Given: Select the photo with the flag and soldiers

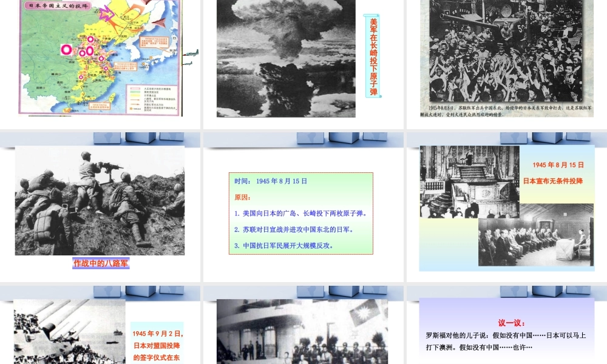Looking at the screenshot, I should (x=302, y=331).
